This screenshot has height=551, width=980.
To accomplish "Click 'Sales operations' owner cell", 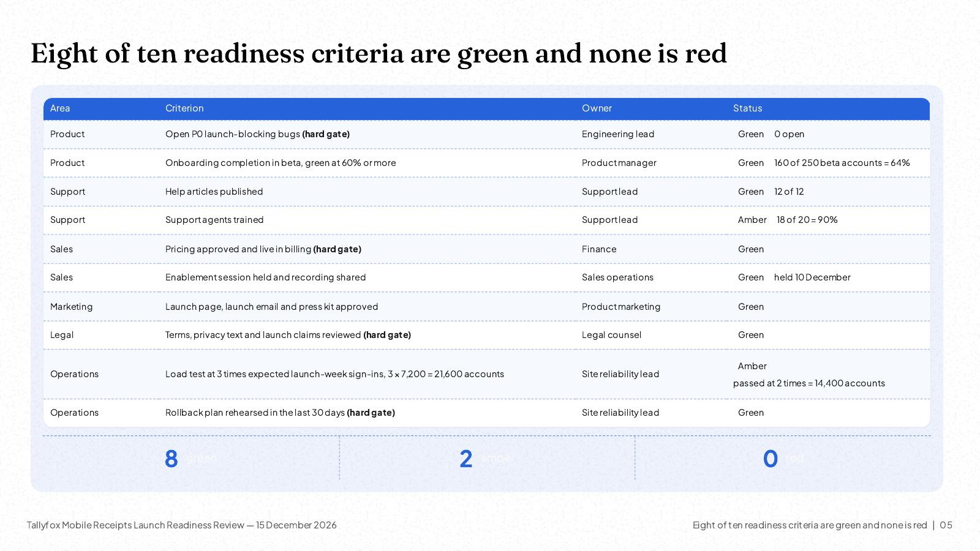I will coord(617,277).
